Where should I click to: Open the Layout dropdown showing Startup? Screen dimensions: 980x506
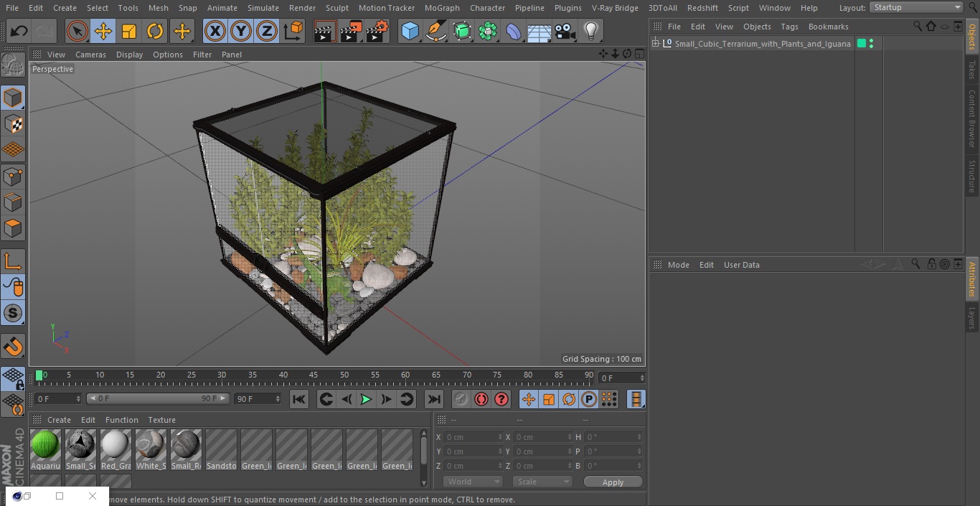click(x=916, y=7)
